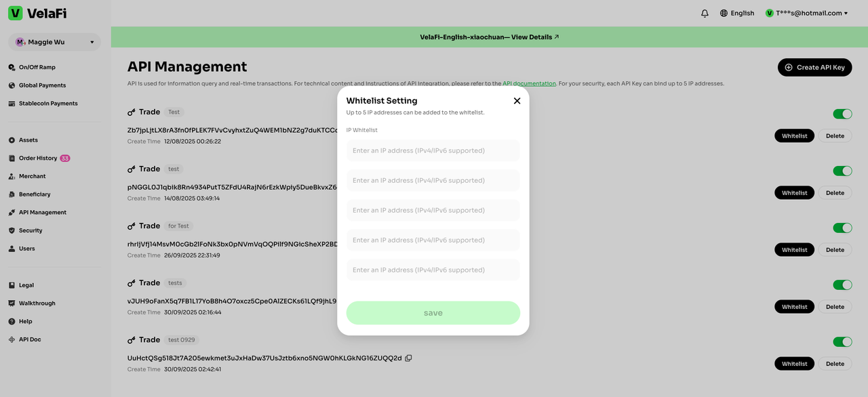Image resolution: width=868 pixels, height=397 pixels.
Task: Click the Security shield icon
Action: (x=12, y=230)
